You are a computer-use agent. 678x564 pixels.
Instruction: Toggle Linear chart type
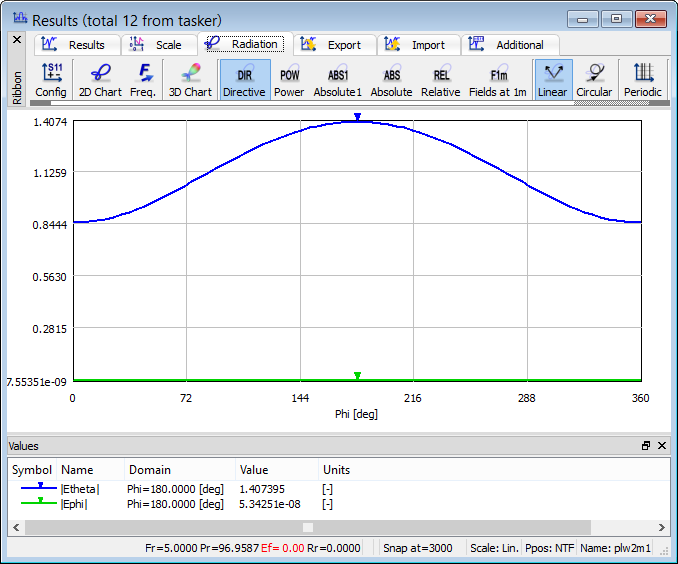click(x=553, y=80)
